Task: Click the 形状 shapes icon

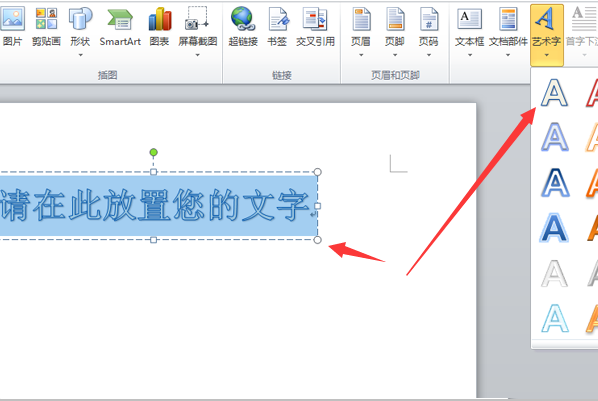Action: click(x=80, y=18)
